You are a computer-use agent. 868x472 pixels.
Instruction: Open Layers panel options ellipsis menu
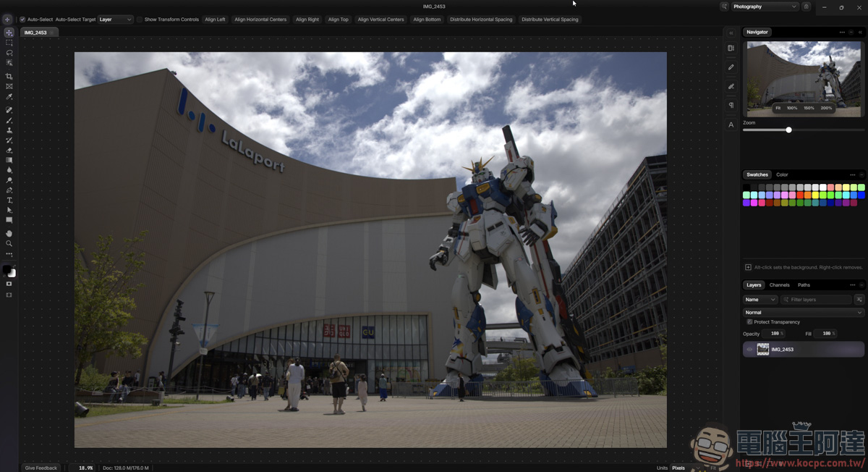(x=853, y=285)
